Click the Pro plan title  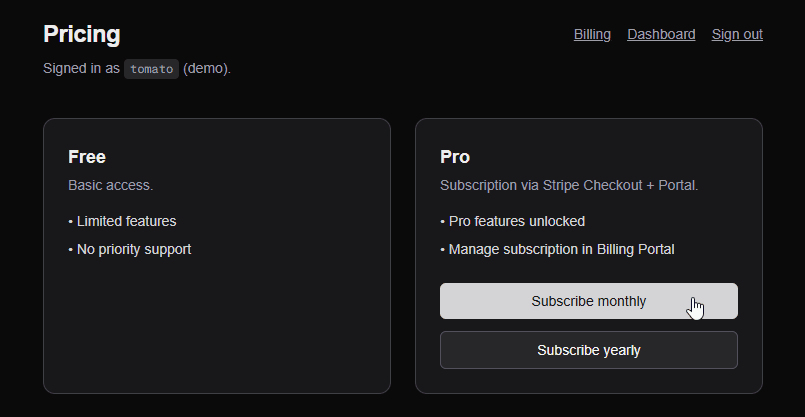455,157
